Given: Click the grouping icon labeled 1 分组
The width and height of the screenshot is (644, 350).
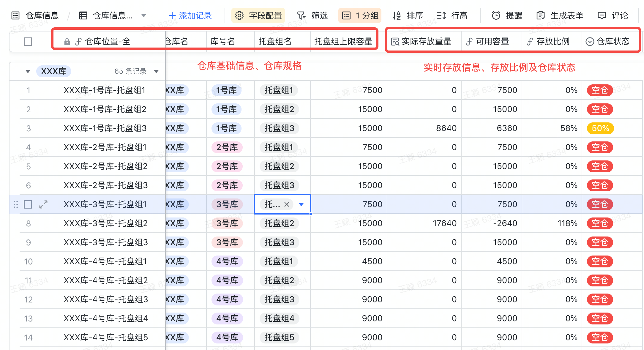Looking at the screenshot, I should [x=346, y=15].
